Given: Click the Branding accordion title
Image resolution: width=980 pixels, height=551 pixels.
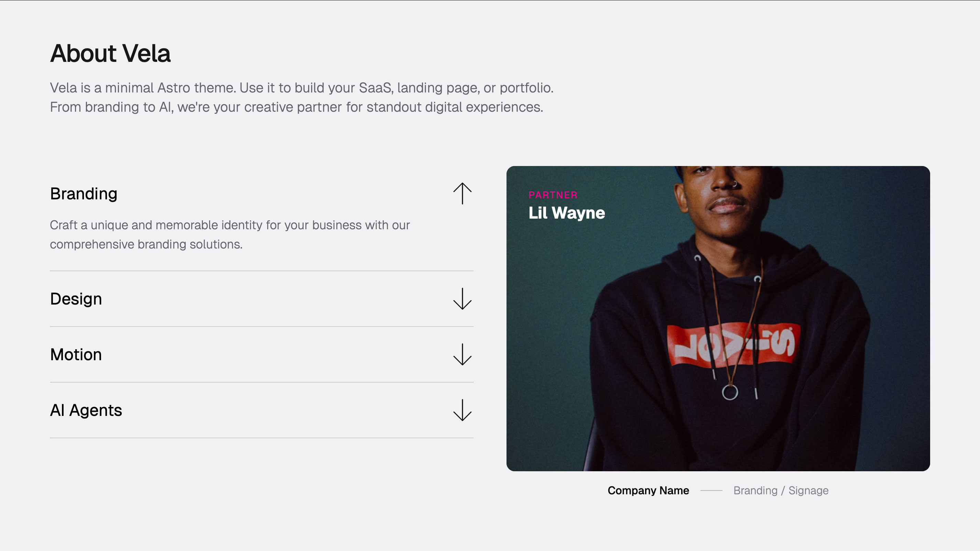Looking at the screenshot, I should 84,194.
